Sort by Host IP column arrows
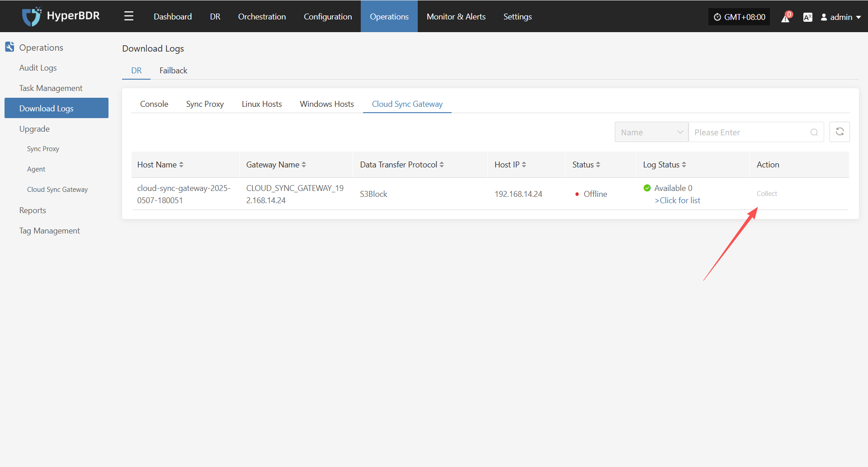This screenshot has height=467, width=868. coord(524,165)
